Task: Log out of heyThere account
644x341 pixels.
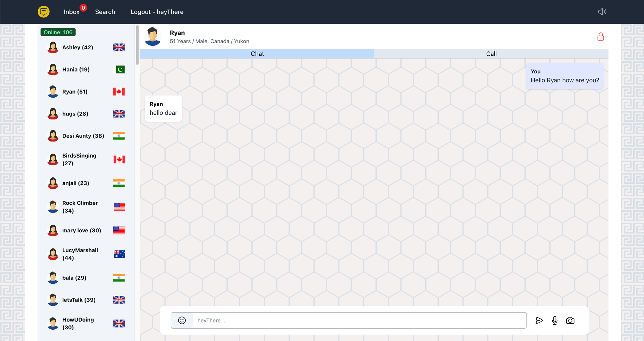Action: (157, 12)
